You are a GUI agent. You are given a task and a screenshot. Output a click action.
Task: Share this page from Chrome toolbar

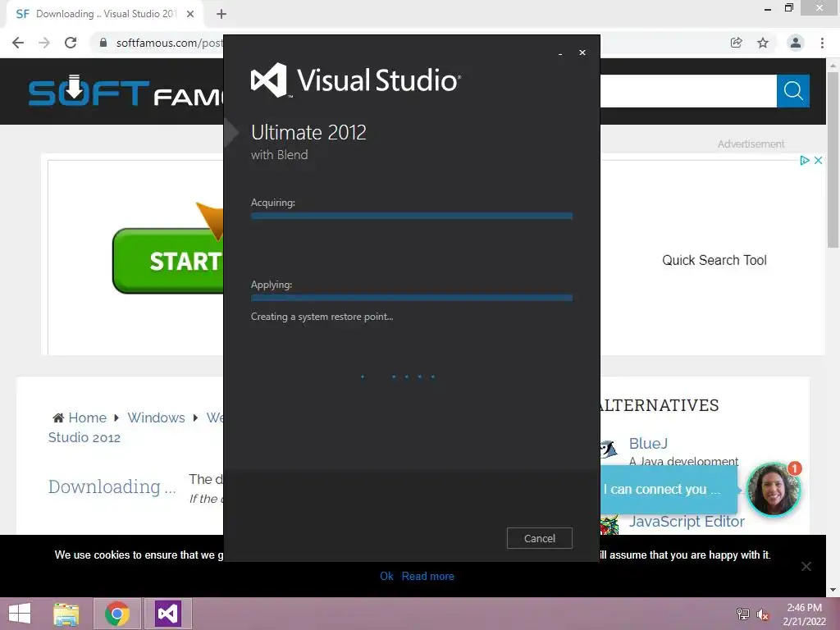click(737, 43)
